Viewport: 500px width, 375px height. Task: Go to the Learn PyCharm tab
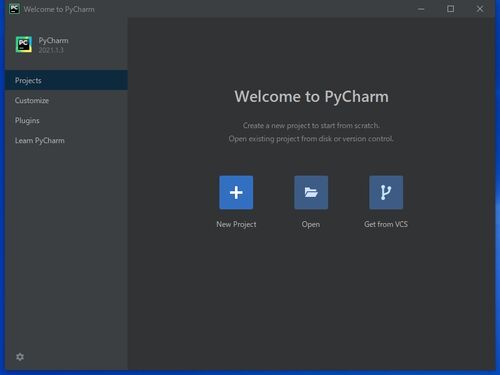pyautogui.click(x=67, y=140)
